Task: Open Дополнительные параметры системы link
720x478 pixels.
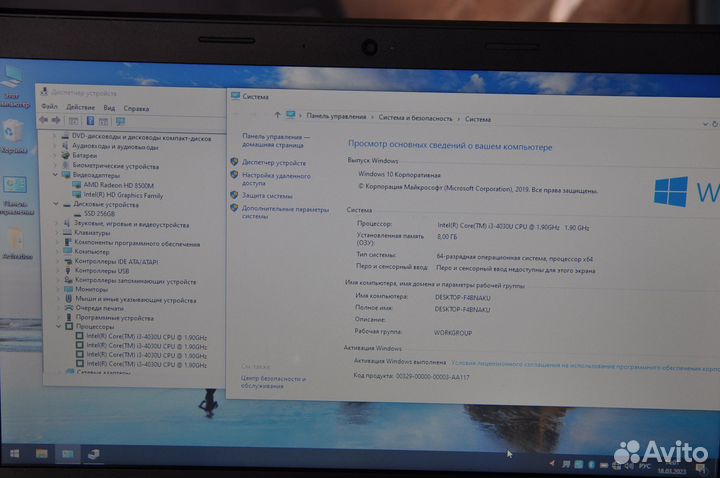Action: 285,212
